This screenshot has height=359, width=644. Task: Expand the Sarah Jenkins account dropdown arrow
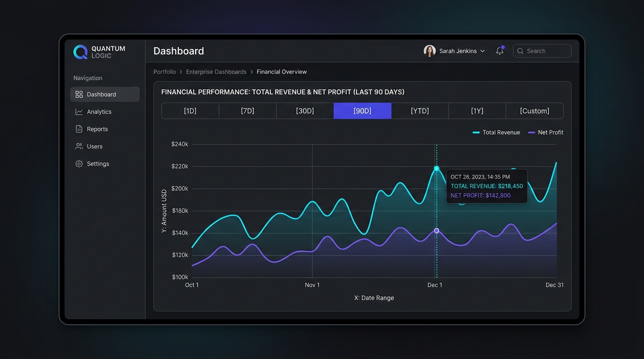(483, 51)
